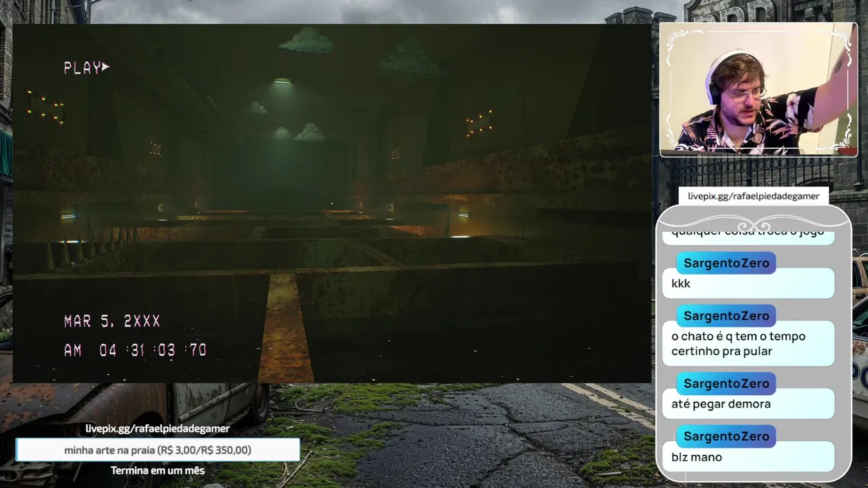Select message 'o chato é q tem o tempo'
The image size is (868, 488).
(748, 344)
